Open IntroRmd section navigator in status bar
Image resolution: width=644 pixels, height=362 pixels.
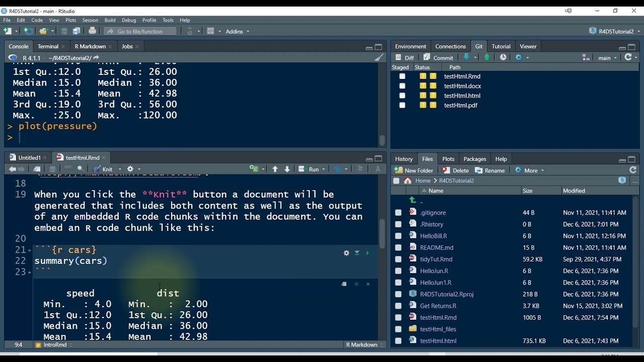coord(54,345)
